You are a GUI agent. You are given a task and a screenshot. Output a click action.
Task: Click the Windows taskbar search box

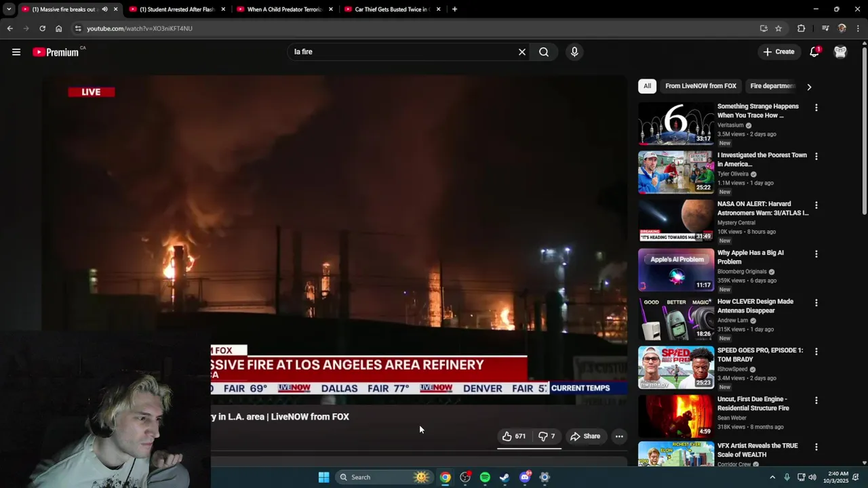(384, 477)
